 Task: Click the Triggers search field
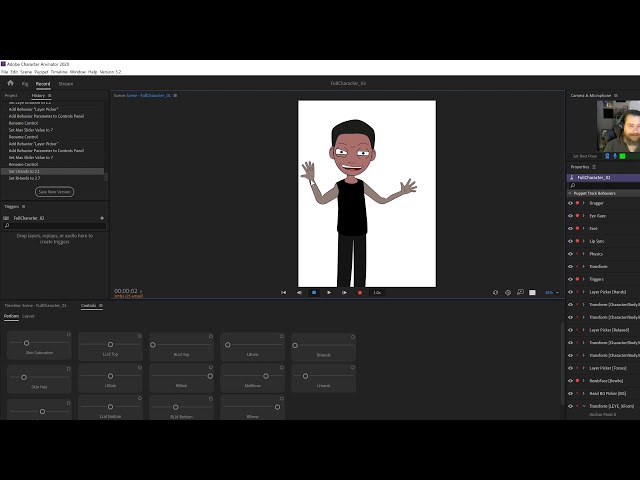tap(54, 226)
